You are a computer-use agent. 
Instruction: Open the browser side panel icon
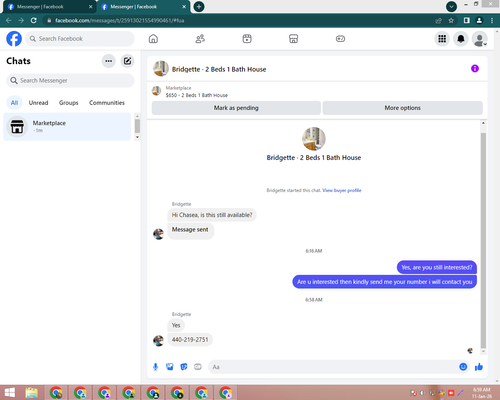coord(467,21)
